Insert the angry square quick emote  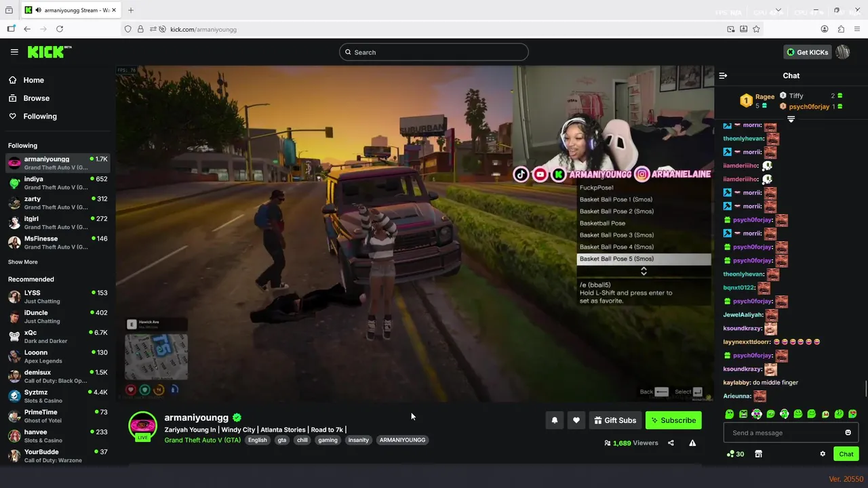click(743, 414)
